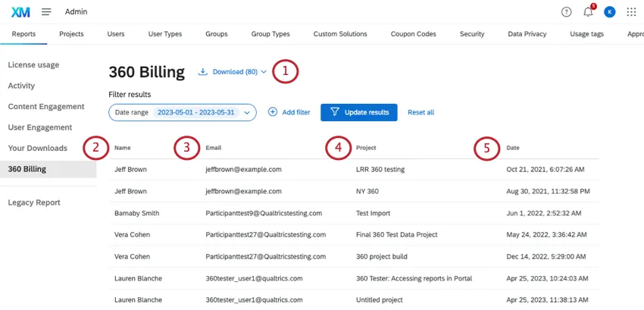Open the Security tab
The height and width of the screenshot is (310, 644).
(471, 34)
